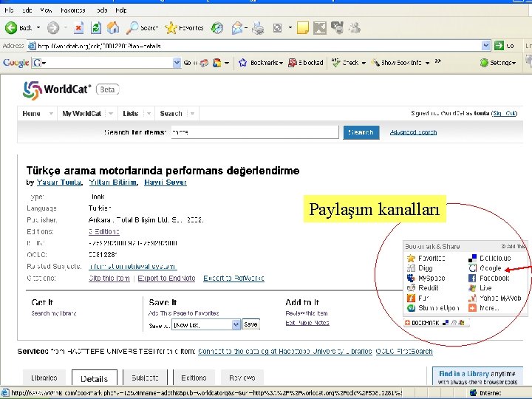Share to Delicious
The width and height of the screenshot is (532, 399).
pos(490,258)
